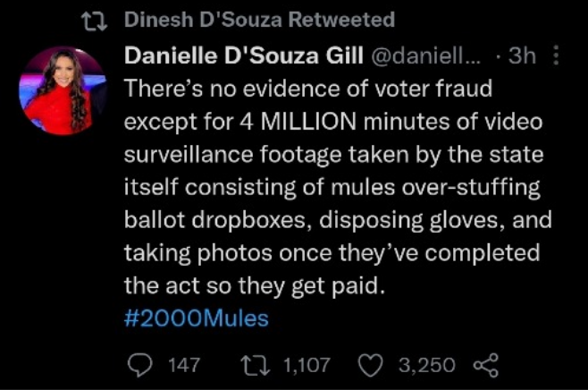Click the "the act so they get paid" line

pos(255,285)
